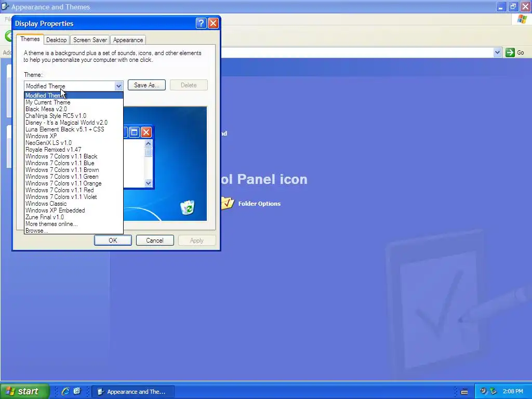Select ChaNinja Style RC5 v1.0 theme
Image resolution: width=532 pixels, height=399 pixels.
[74, 116]
